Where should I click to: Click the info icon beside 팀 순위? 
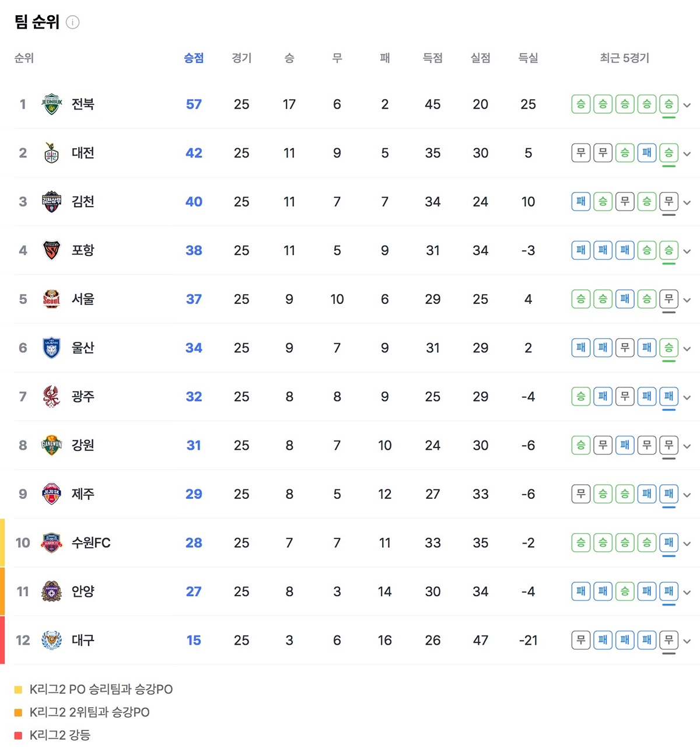tap(73, 23)
